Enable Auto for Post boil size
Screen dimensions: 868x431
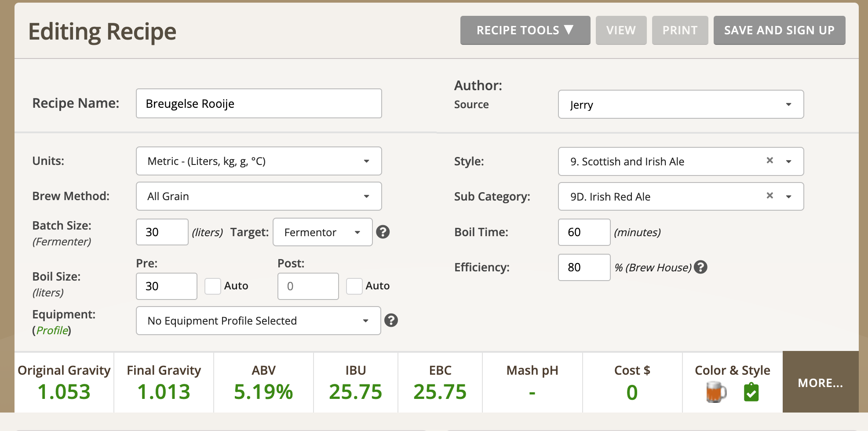354,286
